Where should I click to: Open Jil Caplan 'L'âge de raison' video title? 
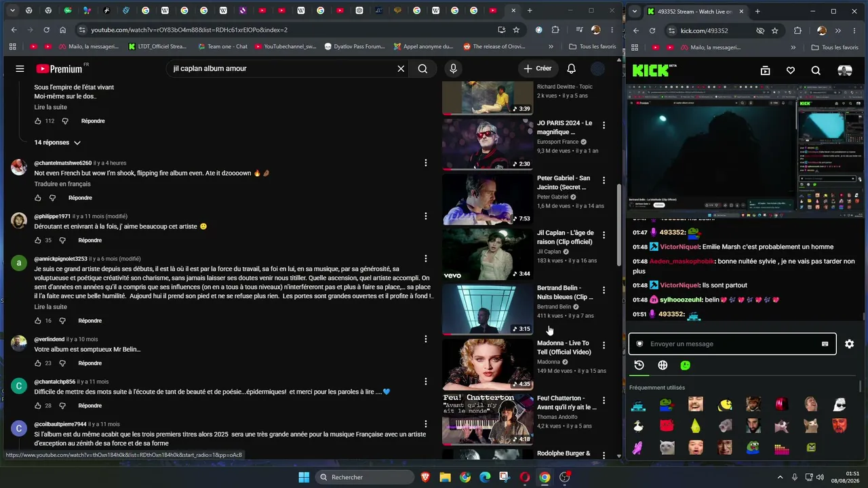coord(565,237)
